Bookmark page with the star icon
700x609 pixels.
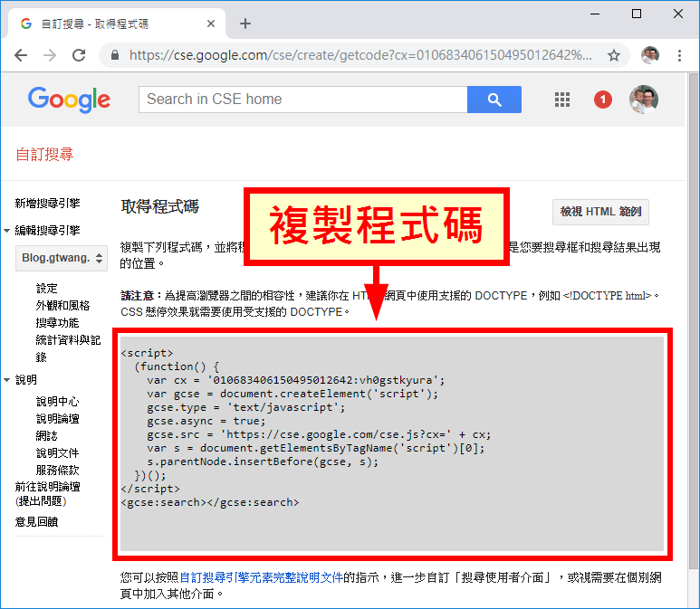coord(613,55)
